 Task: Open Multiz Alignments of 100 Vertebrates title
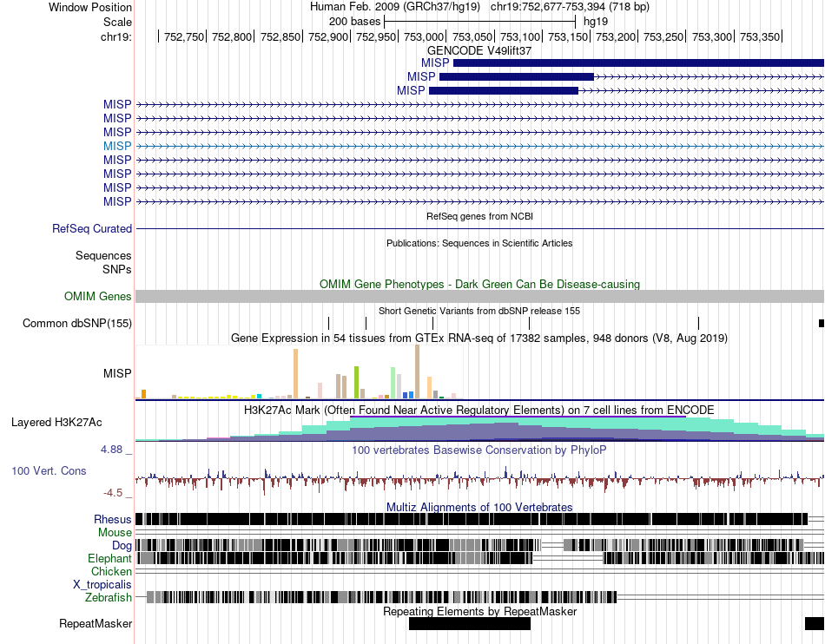point(479,508)
